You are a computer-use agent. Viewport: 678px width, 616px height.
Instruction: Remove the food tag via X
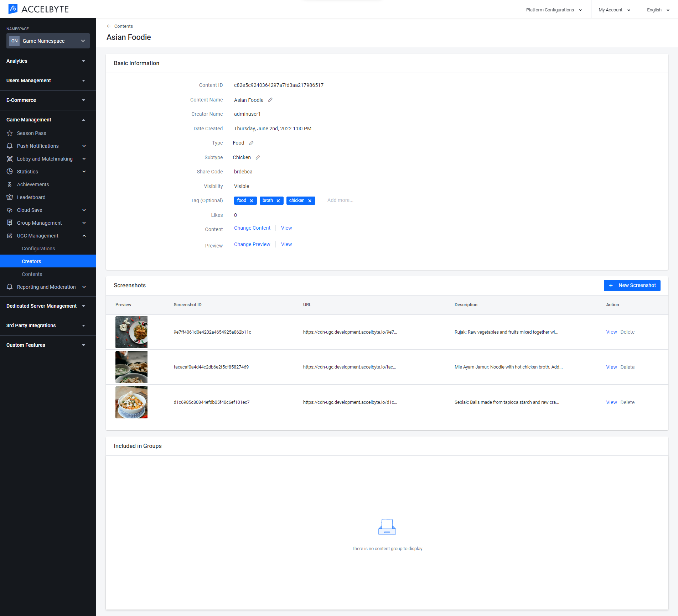[x=252, y=201]
